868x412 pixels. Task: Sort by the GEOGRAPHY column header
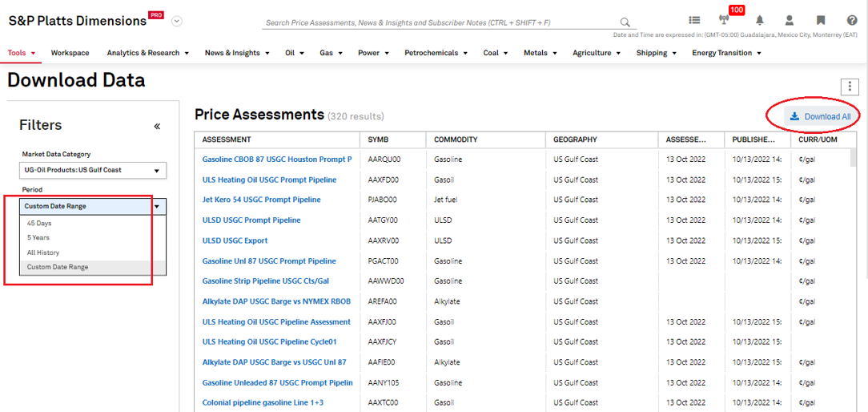point(575,139)
